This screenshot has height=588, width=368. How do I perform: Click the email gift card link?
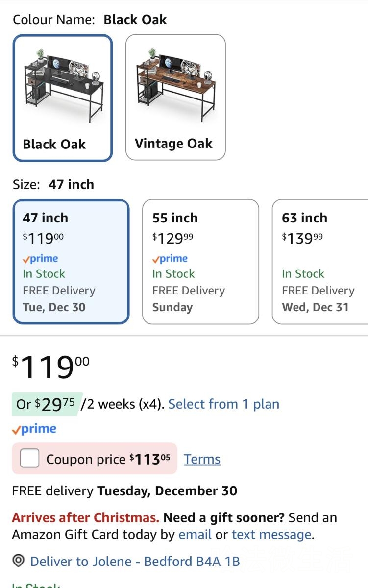[x=195, y=534]
